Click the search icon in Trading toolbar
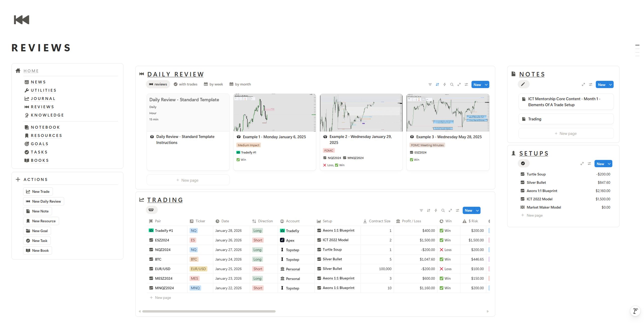The image size is (644, 323). 443,210
